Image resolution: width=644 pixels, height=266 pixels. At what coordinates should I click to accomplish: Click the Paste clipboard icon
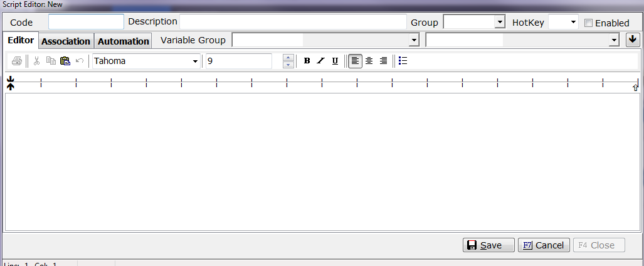pos(65,61)
